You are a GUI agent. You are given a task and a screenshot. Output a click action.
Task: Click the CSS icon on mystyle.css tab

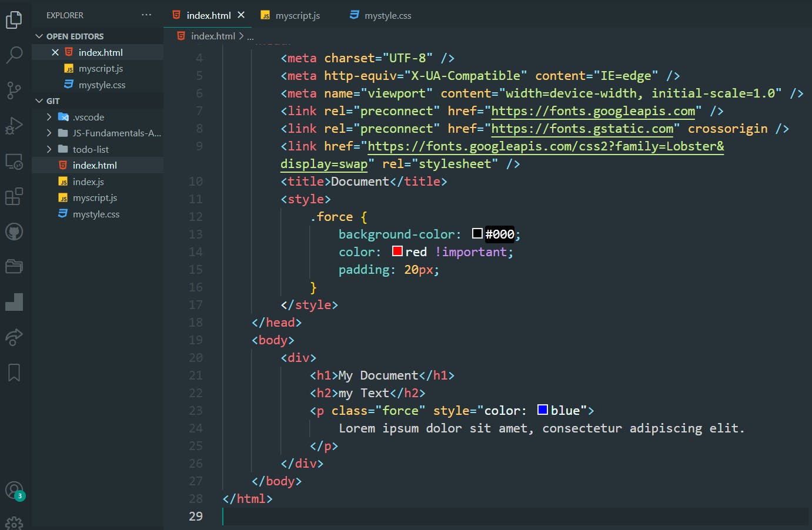click(x=355, y=15)
